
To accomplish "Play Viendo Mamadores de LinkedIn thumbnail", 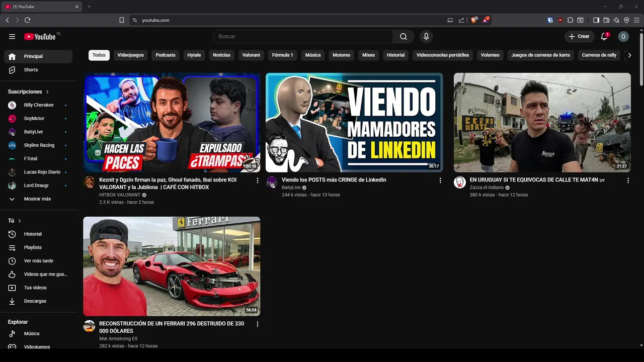I will (354, 123).
